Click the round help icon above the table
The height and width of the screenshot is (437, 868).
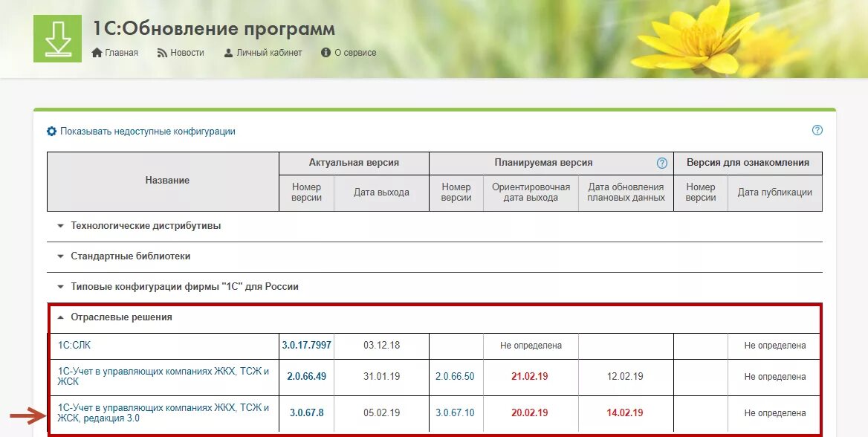pos(817,129)
